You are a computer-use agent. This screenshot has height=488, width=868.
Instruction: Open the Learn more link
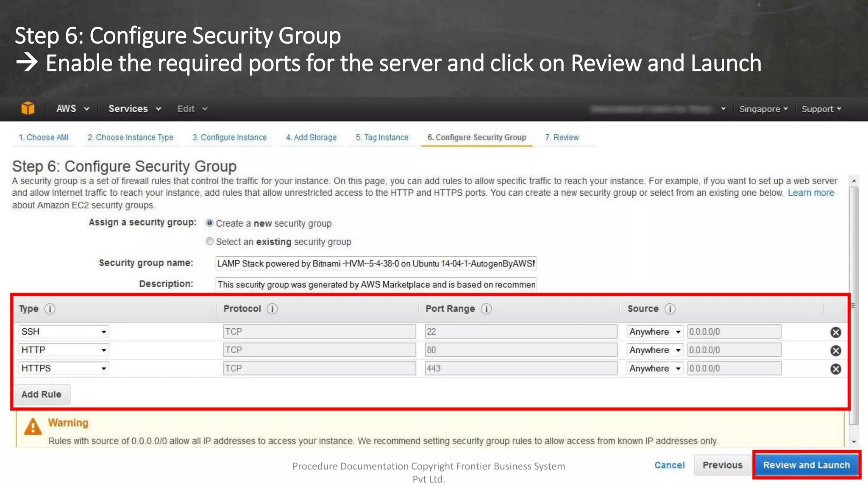tap(811, 193)
